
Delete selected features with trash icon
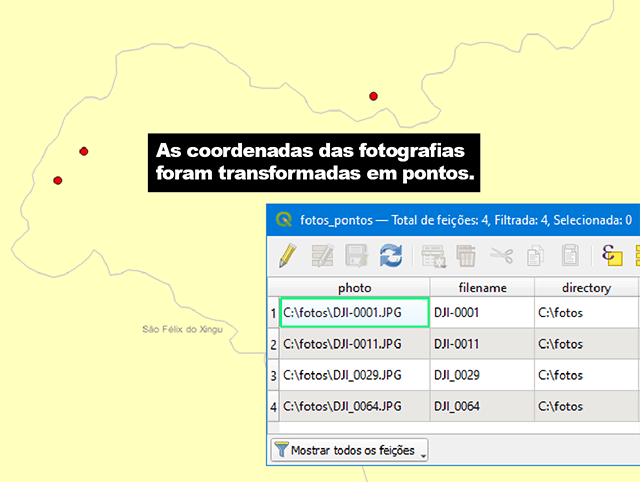point(466,256)
